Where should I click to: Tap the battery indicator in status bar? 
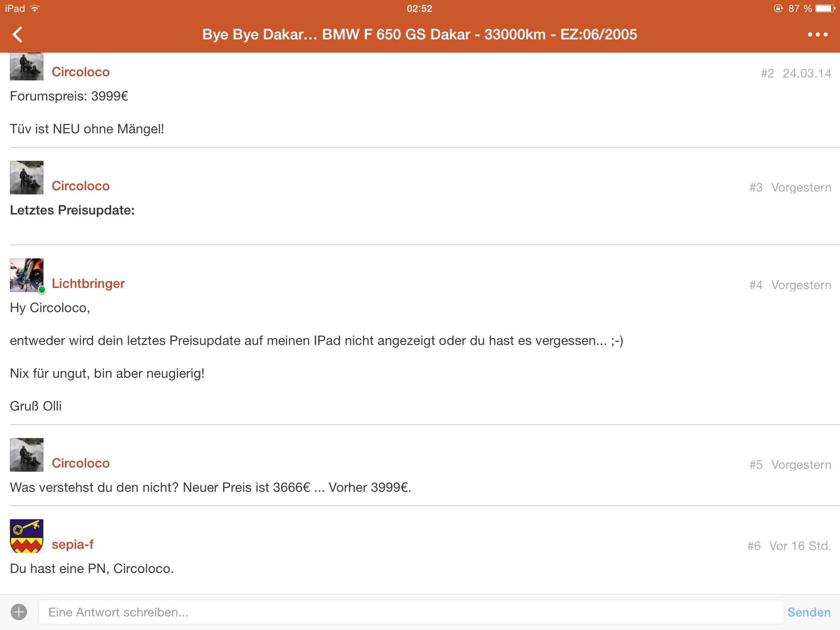point(824,9)
